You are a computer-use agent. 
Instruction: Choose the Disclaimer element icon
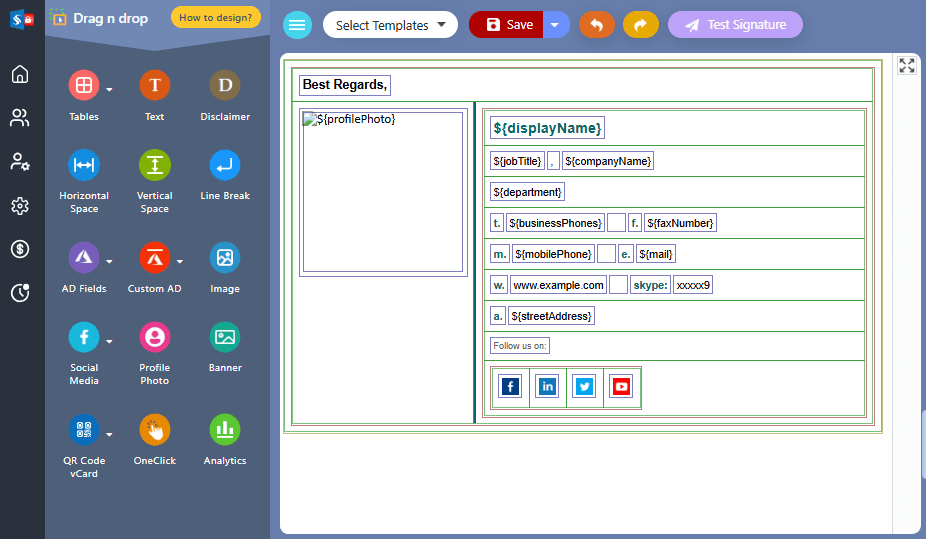(x=225, y=85)
